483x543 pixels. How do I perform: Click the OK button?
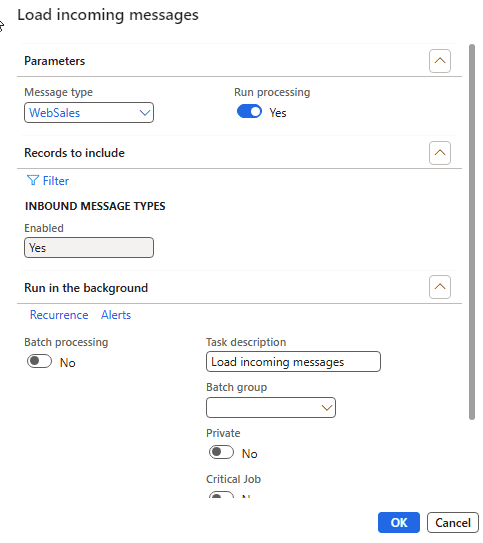(x=399, y=523)
